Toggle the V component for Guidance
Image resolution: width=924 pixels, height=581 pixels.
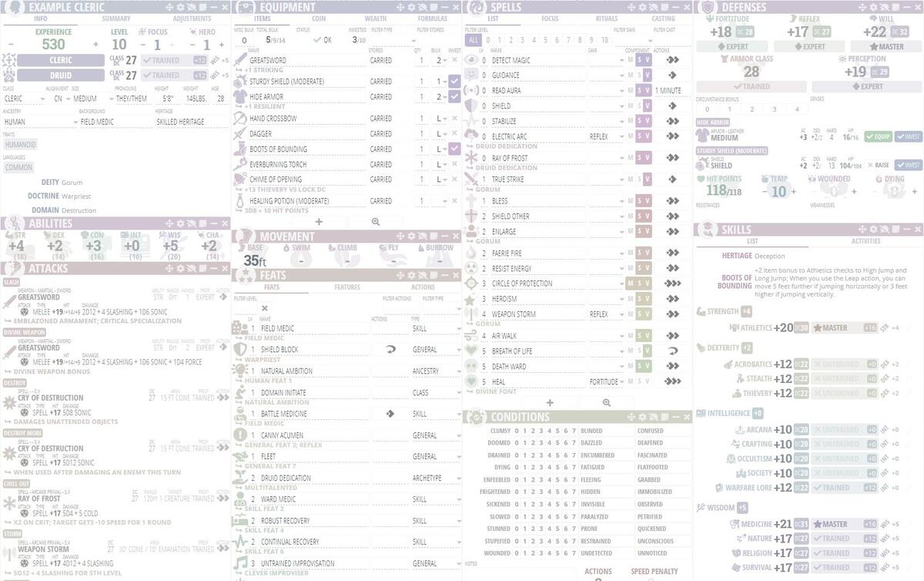pos(648,76)
